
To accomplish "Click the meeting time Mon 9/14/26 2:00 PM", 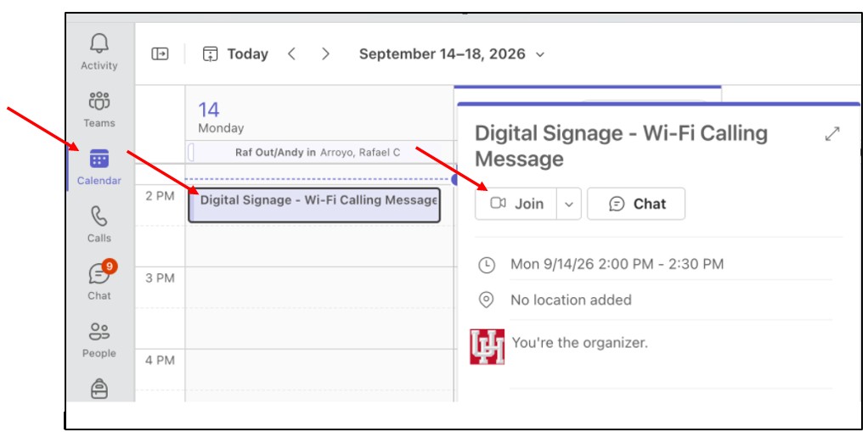I will point(617,264).
